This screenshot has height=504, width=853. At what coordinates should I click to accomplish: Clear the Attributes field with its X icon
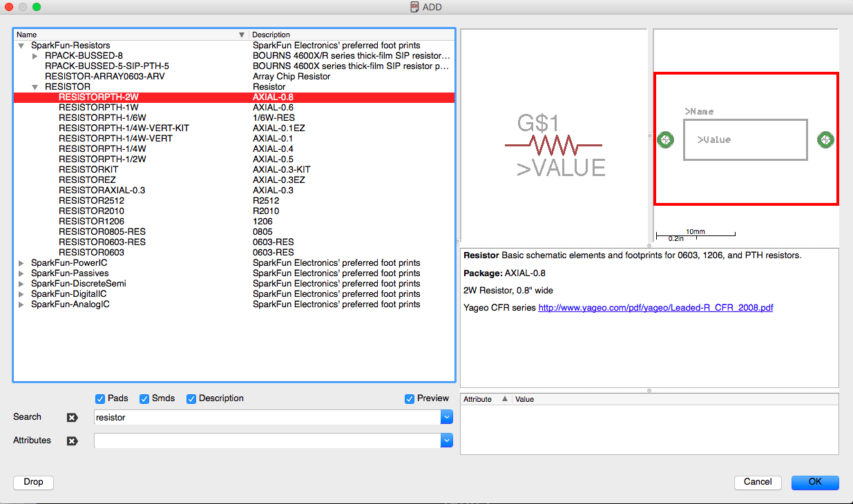[72, 440]
